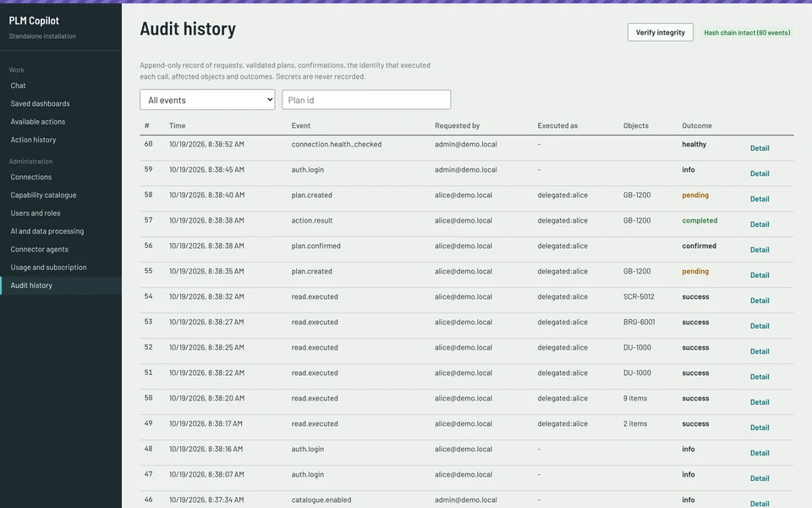Click the confirmed outcome in row 56

pos(700,246)
